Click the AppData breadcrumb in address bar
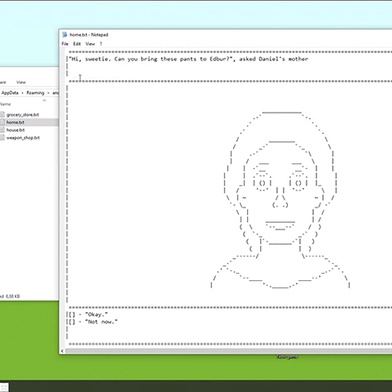The image size is (392, 392). click(x=10, y=93)
